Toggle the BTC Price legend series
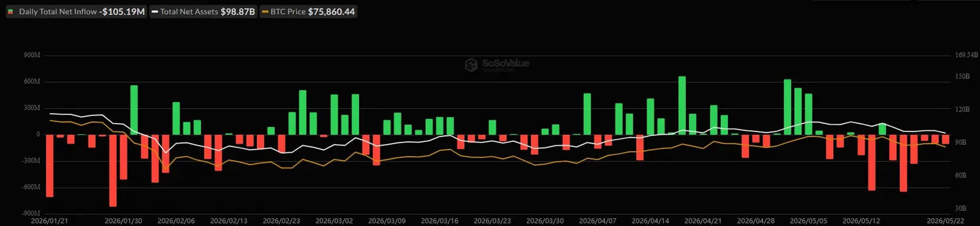The height and width of the screenshot is (226, 980). [x=308, y=12]
